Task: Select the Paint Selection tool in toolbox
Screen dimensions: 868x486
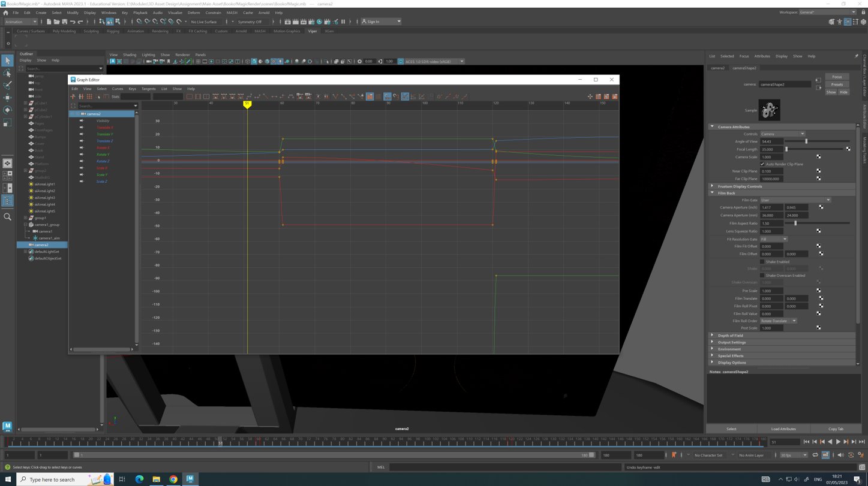Action: 7,84
